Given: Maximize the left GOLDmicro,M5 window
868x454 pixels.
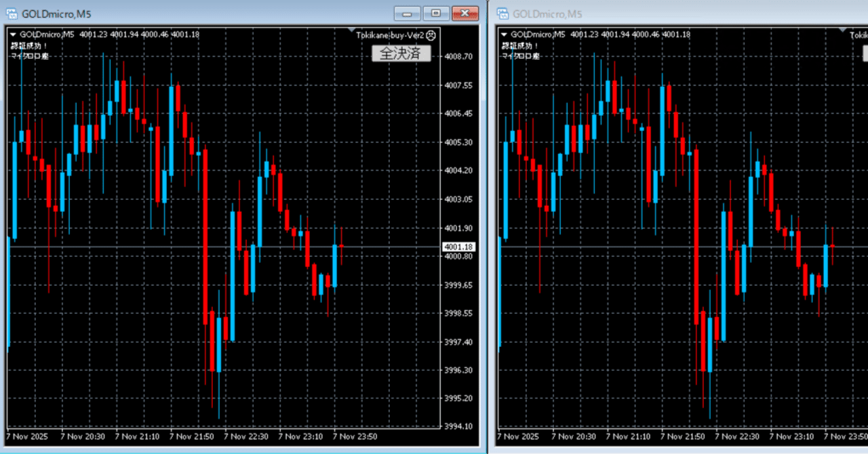Looking at the screenshot, I should (436, 13).
